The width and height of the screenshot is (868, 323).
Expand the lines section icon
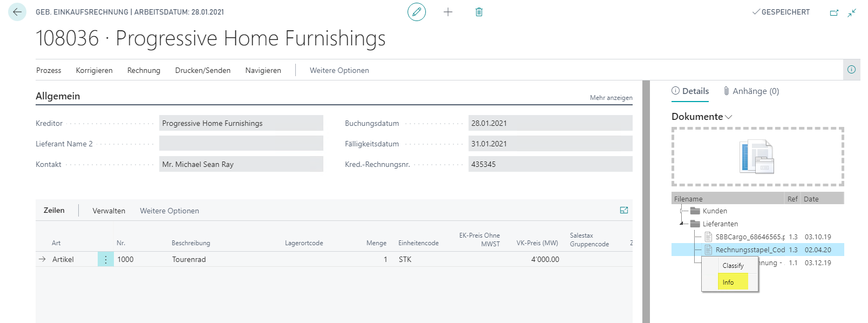[x=624, y=211]
